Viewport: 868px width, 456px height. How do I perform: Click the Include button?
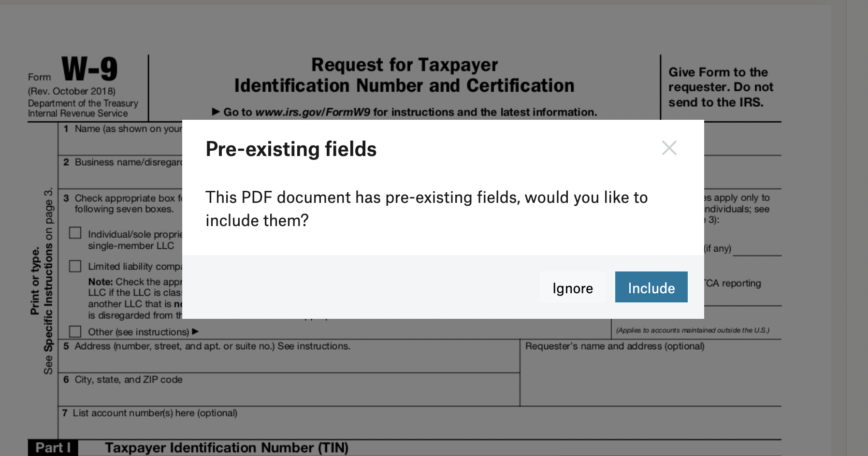pyautogui.click(x=651, y=287)
